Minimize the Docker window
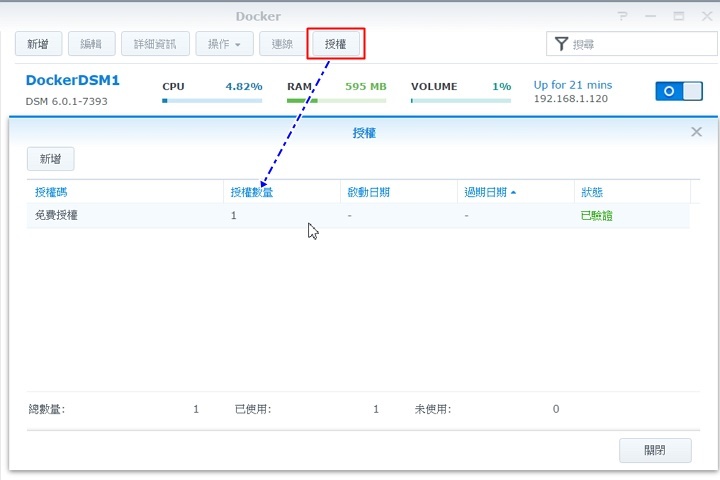 click(651, 16)
